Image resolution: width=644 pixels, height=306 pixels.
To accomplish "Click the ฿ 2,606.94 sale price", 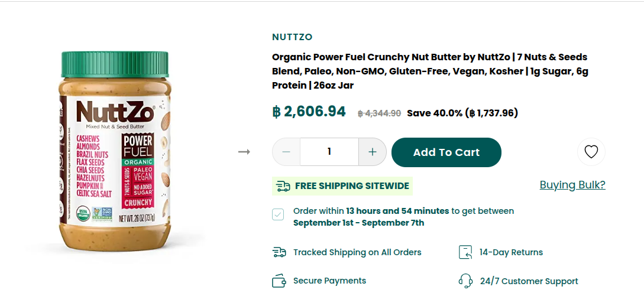I will pyautogui.click(x=309, y=111).
